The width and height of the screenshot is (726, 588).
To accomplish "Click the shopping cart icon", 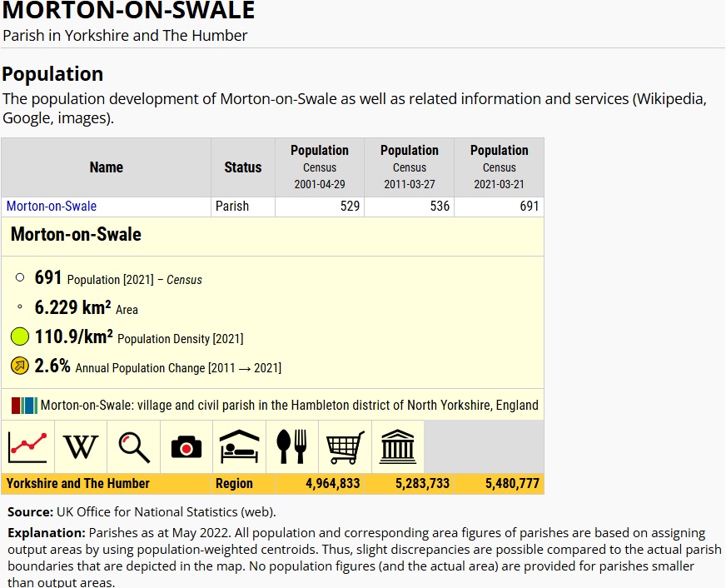I will 346,447.
